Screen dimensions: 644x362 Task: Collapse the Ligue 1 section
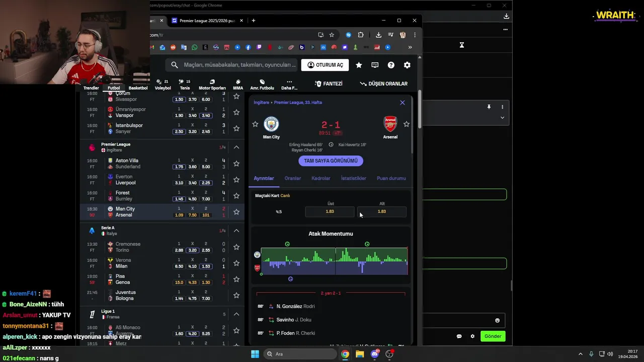(x=236, y=314)
